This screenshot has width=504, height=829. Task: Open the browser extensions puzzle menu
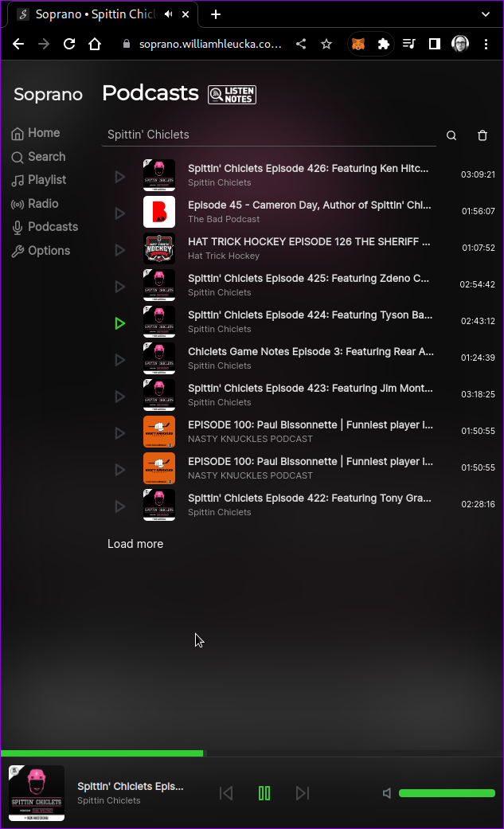tap(384, 44)
